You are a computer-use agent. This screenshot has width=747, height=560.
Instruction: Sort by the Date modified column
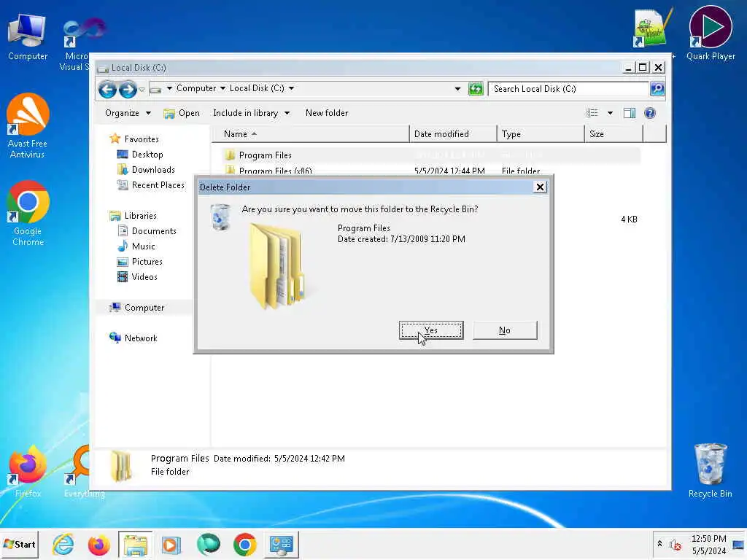[453, 134]
